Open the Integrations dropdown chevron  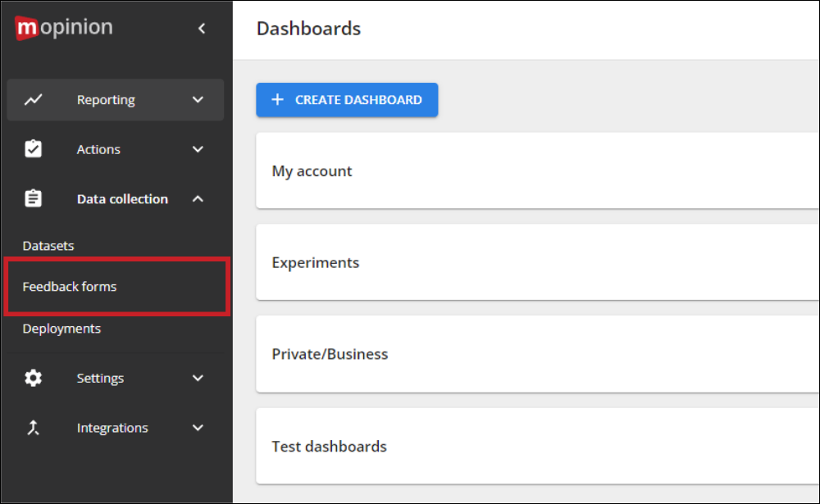(x=198, y=427)
